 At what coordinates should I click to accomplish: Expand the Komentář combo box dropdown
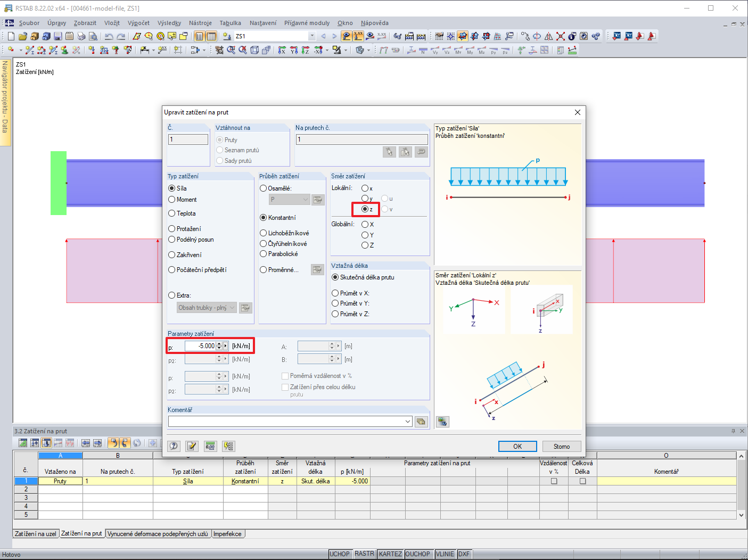pyautogui.click(x=408, y=422)
